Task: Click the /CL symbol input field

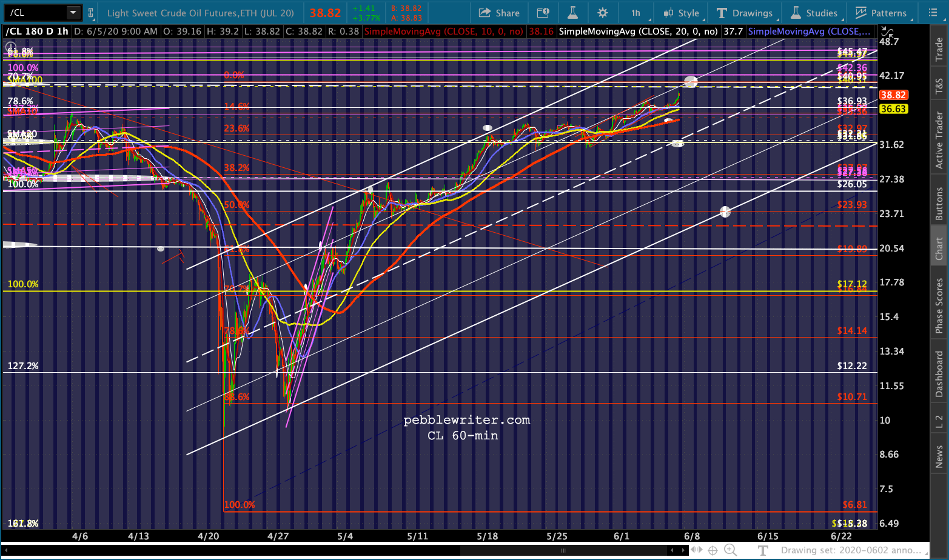Action: 36,13
